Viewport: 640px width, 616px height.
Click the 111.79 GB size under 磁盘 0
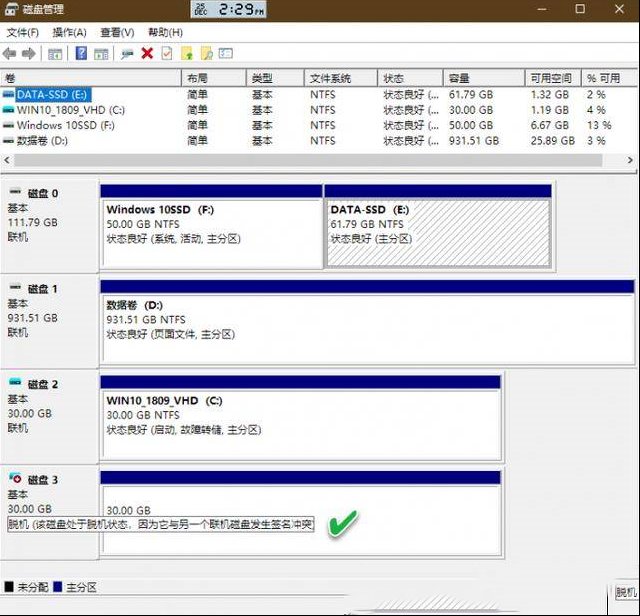(33, 222)
